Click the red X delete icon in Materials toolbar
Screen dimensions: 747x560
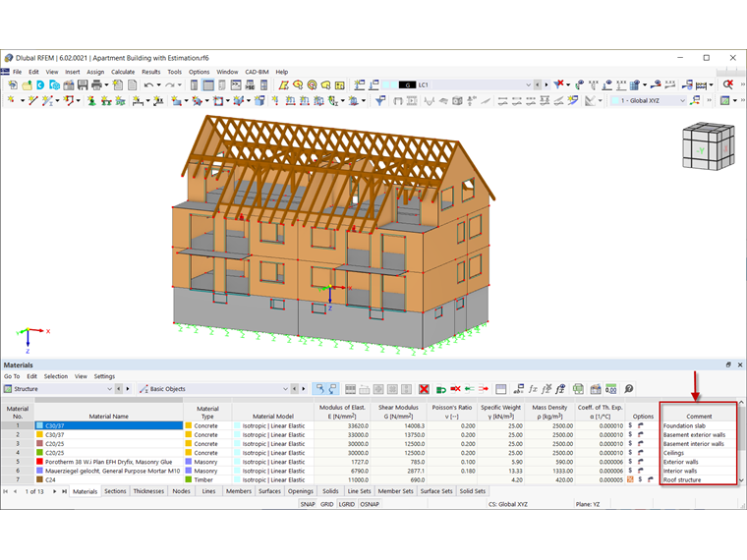[424, 389]
